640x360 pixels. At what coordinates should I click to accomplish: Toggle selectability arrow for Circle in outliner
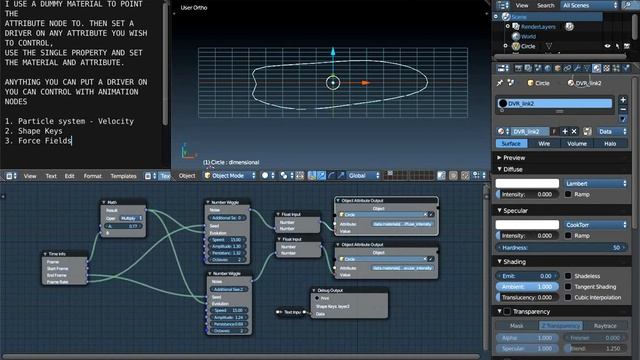point(617,46)
